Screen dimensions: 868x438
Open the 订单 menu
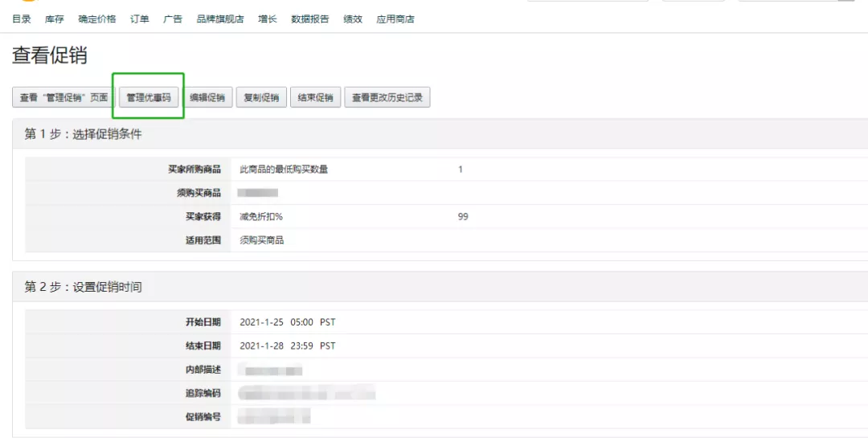140,19
